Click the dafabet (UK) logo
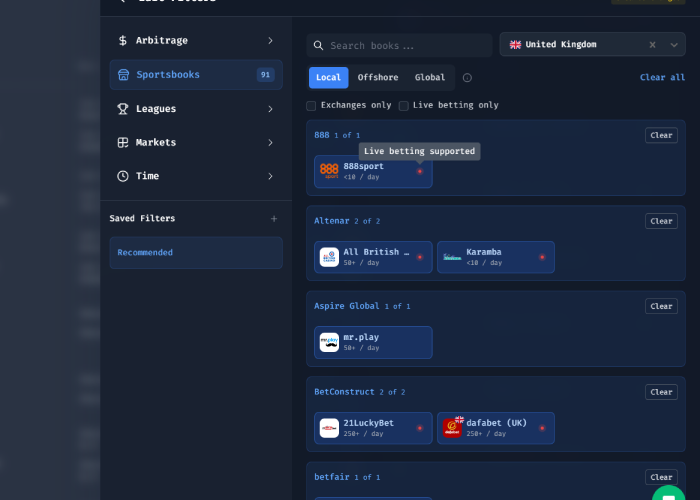 [x=452, y=428]
